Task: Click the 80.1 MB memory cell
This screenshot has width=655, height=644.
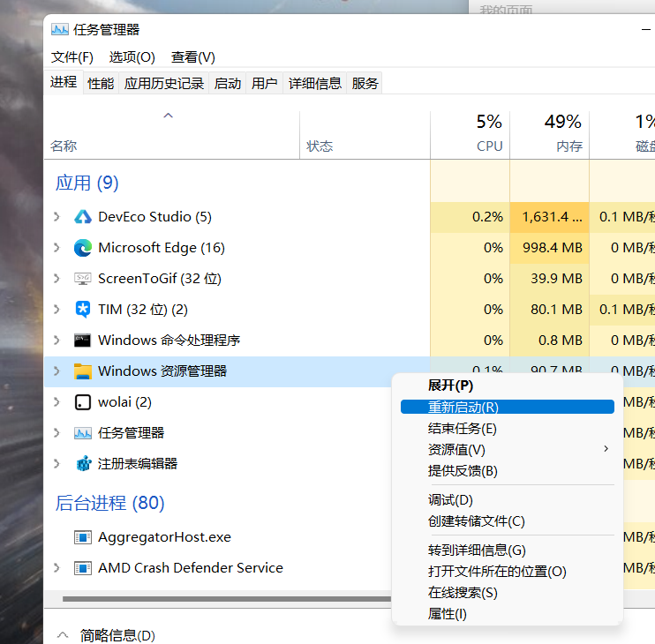Action: [x=549, y=310]
